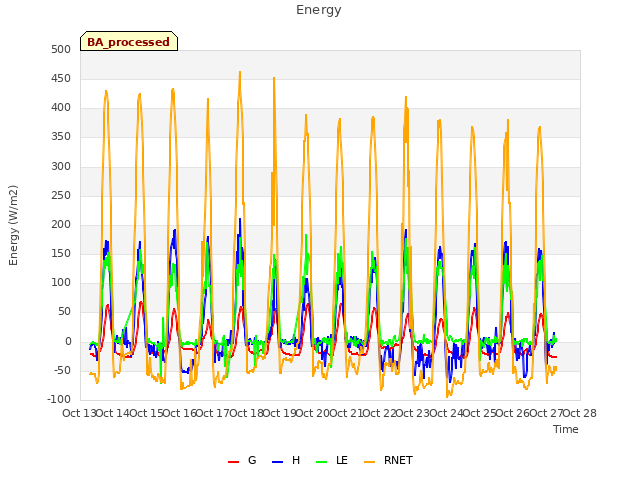Click the -50 y-axis tick label
Image resolution: width=640 pixels, height=480 pixels.
[x=62, y=371]
